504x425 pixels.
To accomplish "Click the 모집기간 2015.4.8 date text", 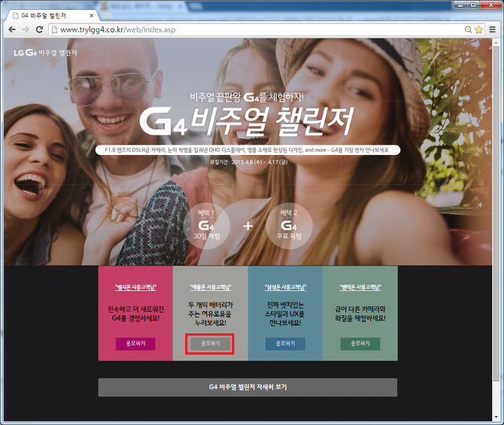I will click(x=248, y=162).
